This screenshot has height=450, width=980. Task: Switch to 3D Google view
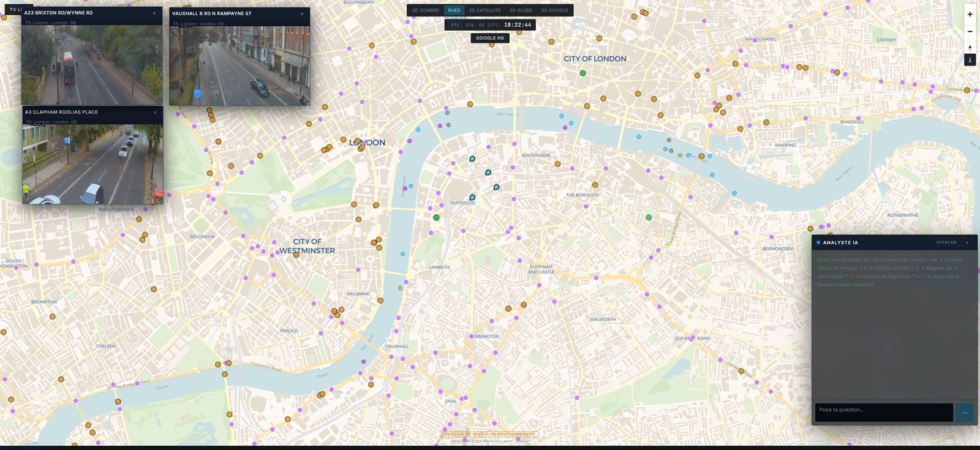[554, 10]
